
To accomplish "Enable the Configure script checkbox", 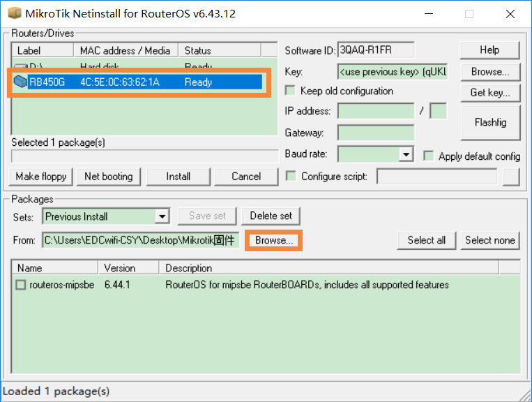I will point(291,176).
